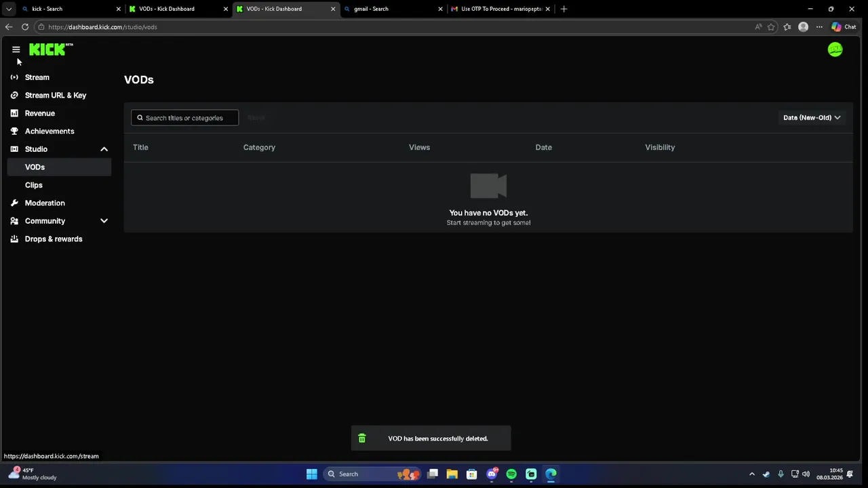
Task: Click the Kick logo
Action: pos(51,49)
